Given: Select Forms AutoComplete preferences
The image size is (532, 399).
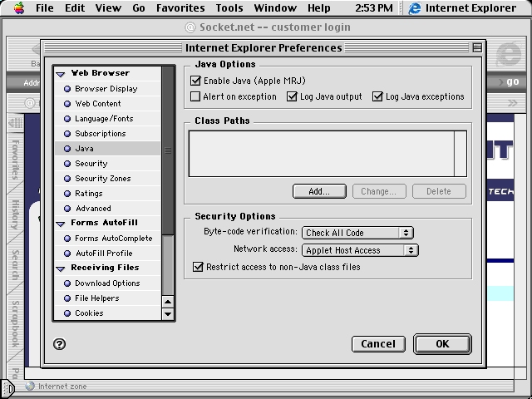Looking at the screenshot, I should click(107, 239).
